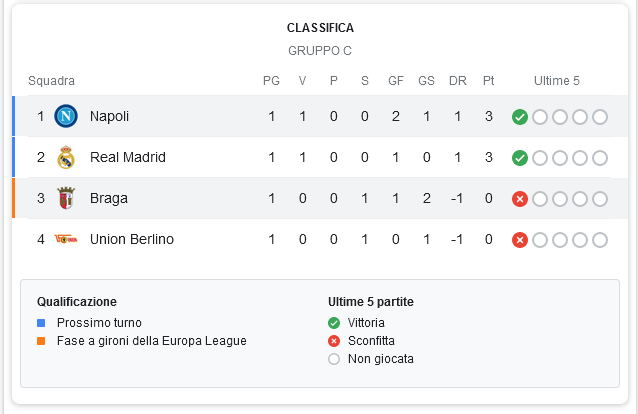The height and width of the screenshot is (414, 638).
Task: Click the empty Non giocata legend circle
Action: click(334, 359)
